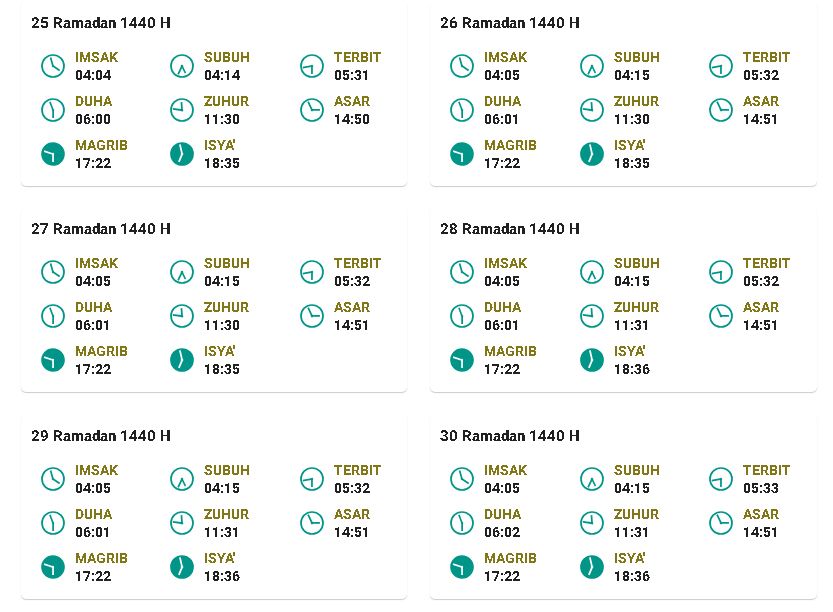Screen dimensions: 833x612
Task: Click the ASAR label in 25 Ramadan card
Action: pyautogui.click(x=352, y=101)
